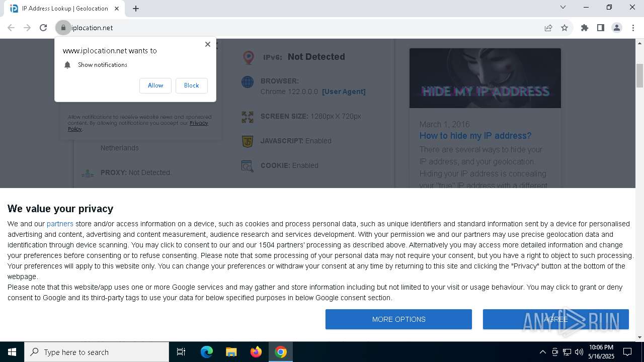Screen dimensions: 644x362
Task: Click the Chrome taskbar icon
Action: click(x=281, y=352)
